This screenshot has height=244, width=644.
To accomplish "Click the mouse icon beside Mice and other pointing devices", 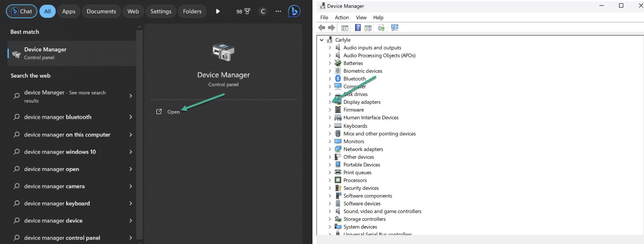I will (338, 134).
